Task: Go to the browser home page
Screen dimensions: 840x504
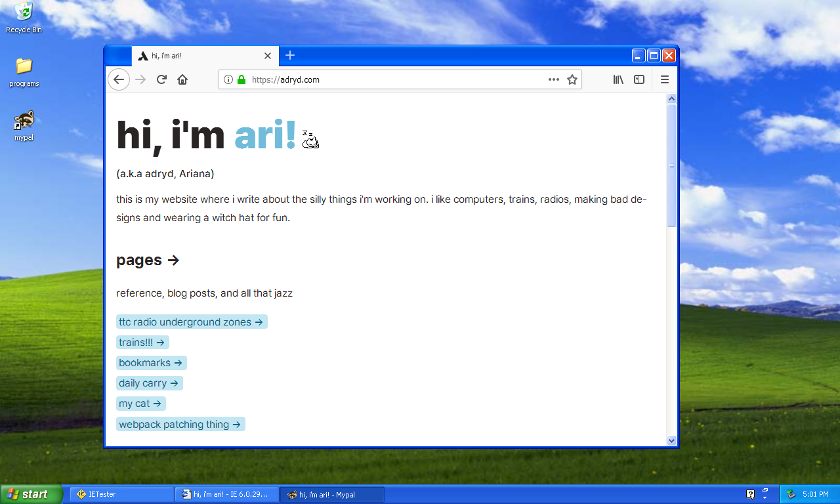Action: [182, 79]
